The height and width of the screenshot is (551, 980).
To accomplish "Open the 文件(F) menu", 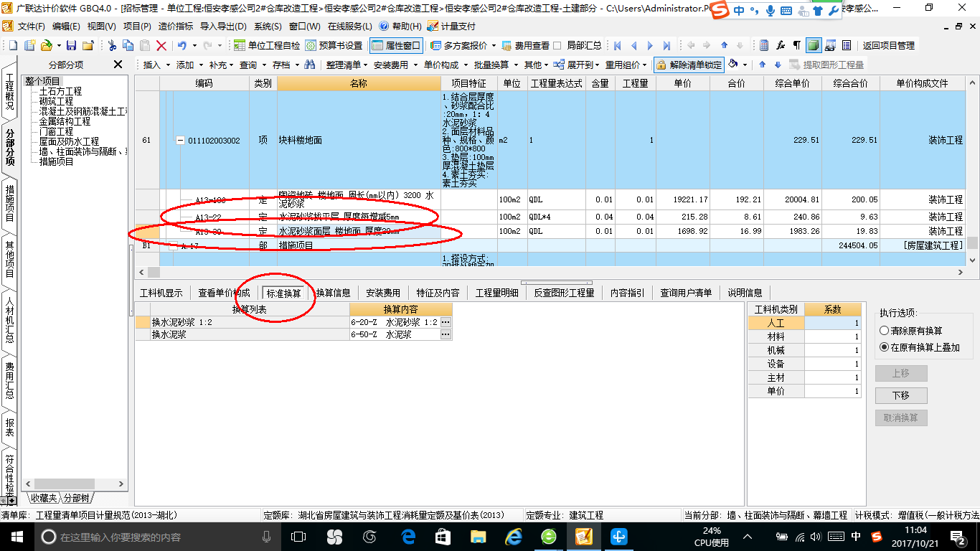I will [x=31, y=26].
